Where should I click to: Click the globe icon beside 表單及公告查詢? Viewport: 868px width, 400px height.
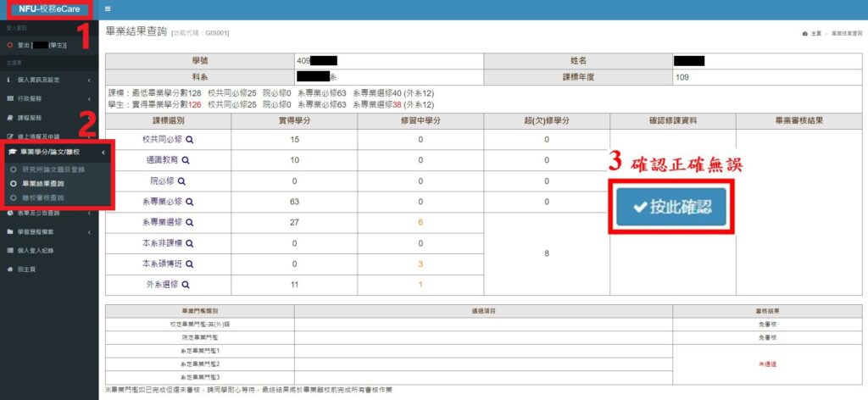coord(9,213)
